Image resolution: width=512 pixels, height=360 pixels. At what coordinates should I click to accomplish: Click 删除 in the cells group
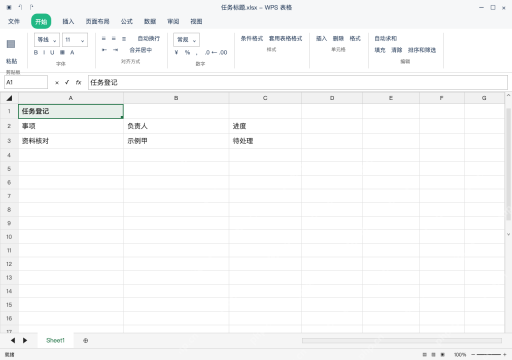tap(338, 39)
